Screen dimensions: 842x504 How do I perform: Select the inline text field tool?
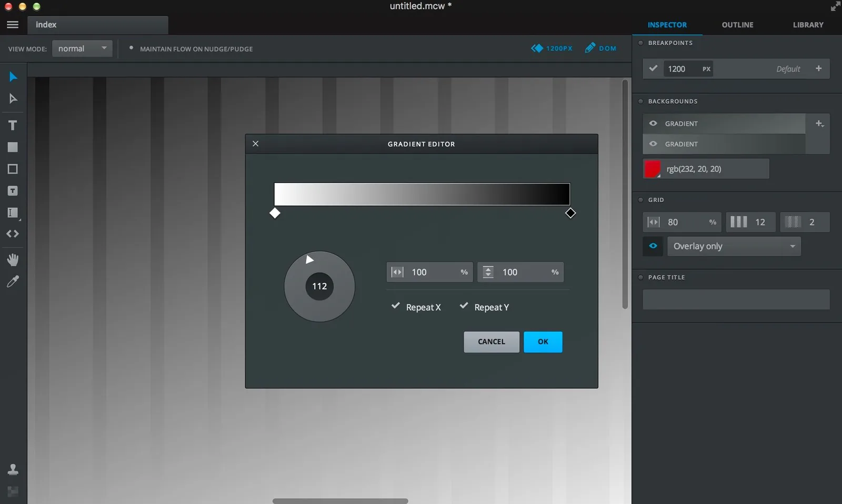(13, 213)
